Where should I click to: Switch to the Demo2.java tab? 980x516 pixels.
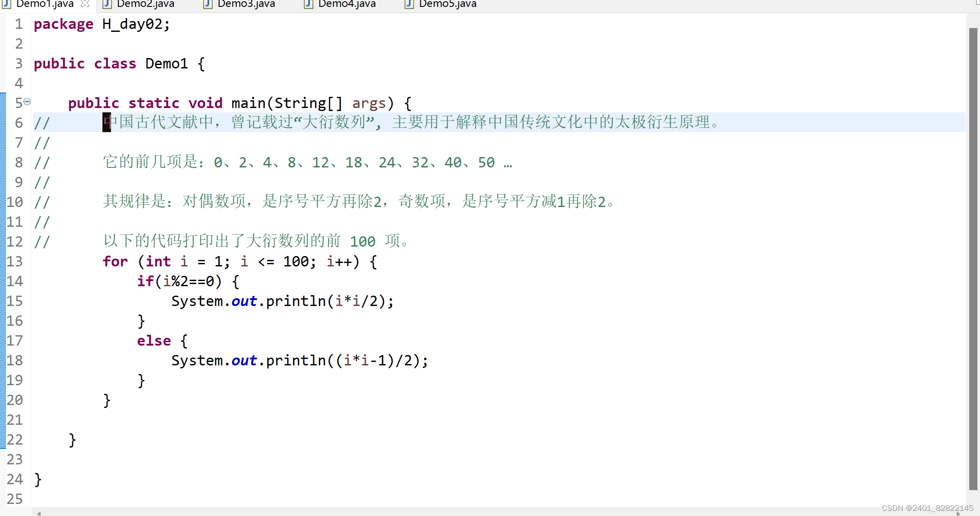click(x=145, y=4)
